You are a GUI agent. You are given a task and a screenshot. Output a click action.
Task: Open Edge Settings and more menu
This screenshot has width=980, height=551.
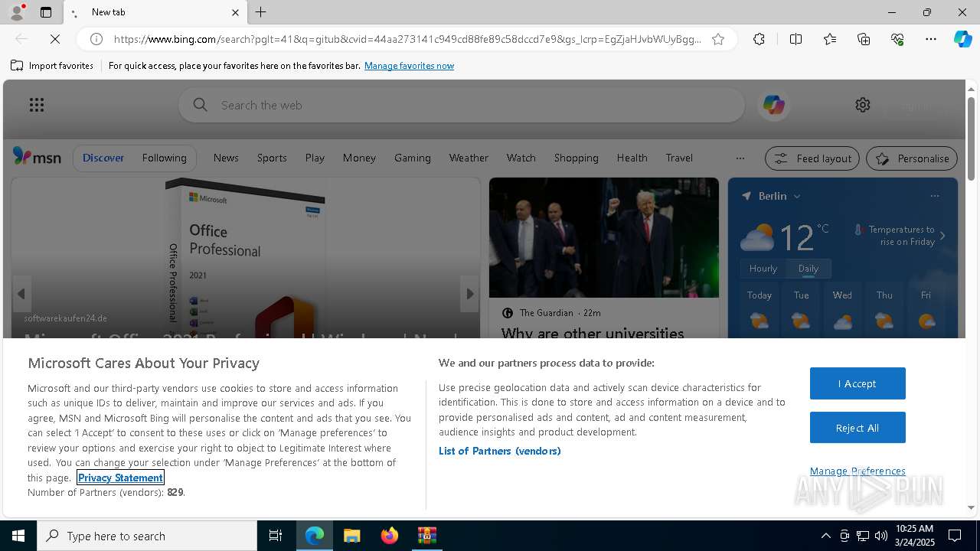(x=931, y=39)
